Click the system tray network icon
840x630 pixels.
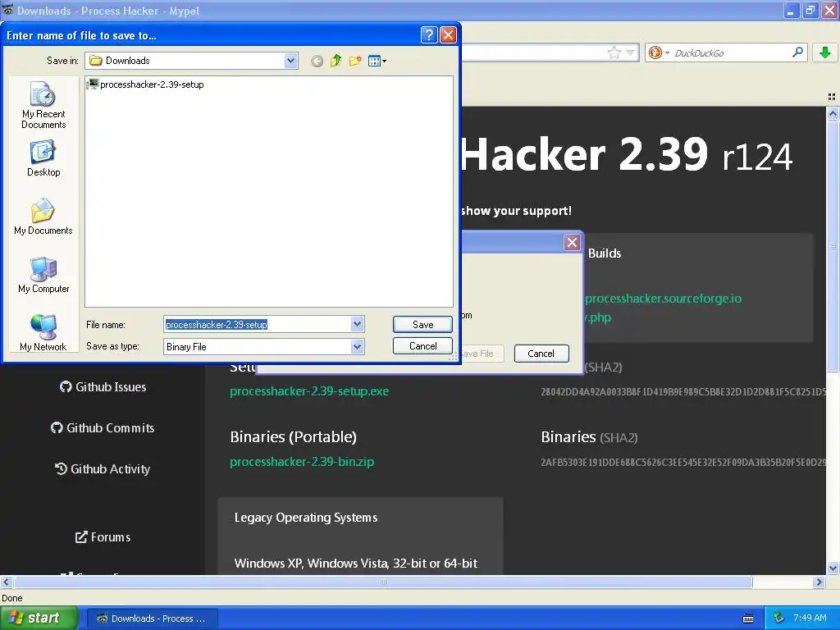[779, 619]
